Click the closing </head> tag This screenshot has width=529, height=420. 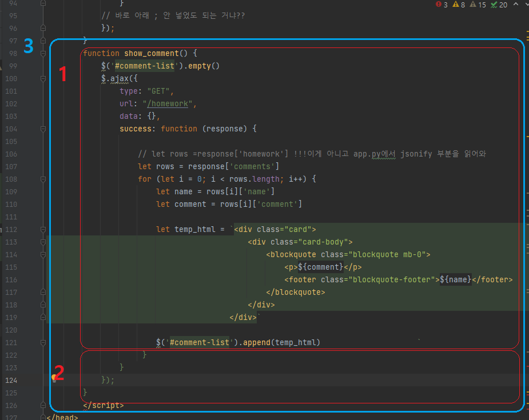[62, 417]
